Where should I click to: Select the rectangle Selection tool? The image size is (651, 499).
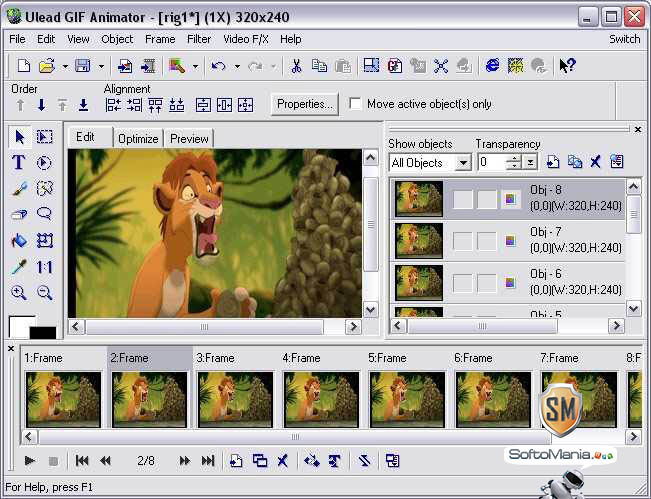[x=44, y=137]
